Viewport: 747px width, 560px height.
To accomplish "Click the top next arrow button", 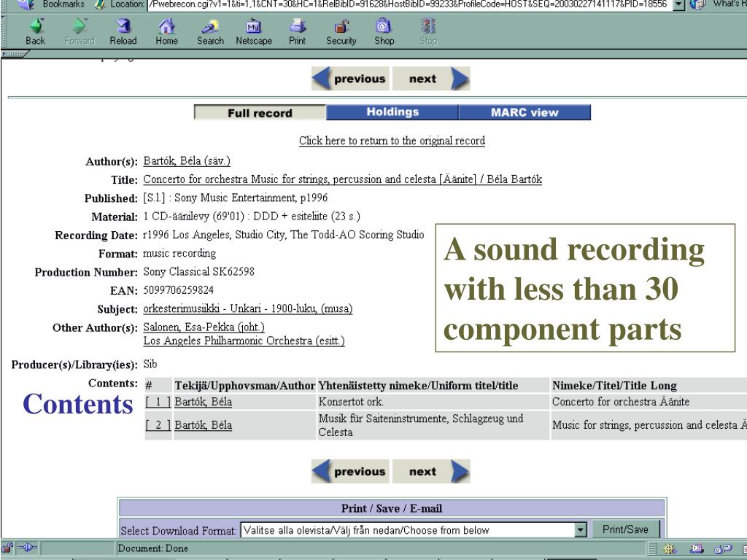I will (431, 79).
